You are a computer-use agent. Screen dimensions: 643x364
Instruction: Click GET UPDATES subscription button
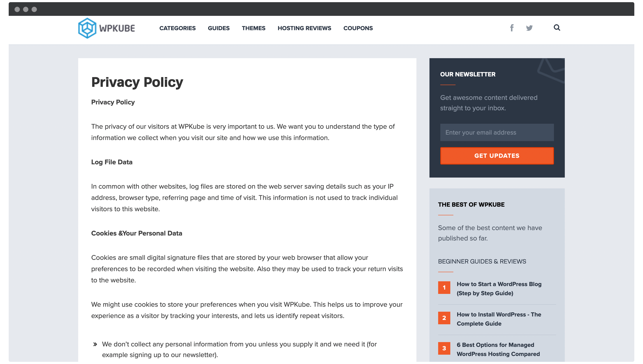point(497,156)
